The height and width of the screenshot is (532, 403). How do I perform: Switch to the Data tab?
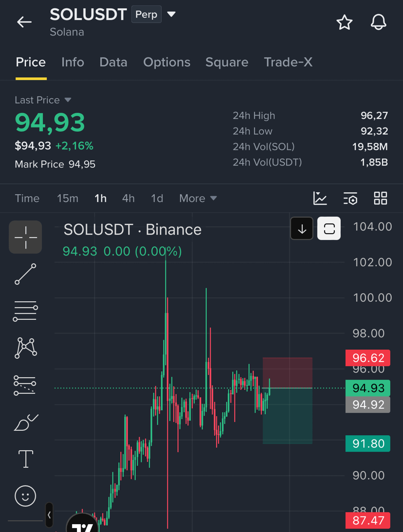click(113, 62)
